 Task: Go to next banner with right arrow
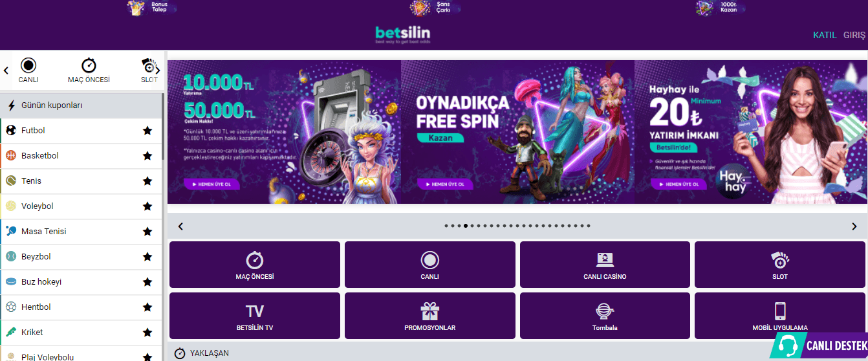click(x=854, y=226)
